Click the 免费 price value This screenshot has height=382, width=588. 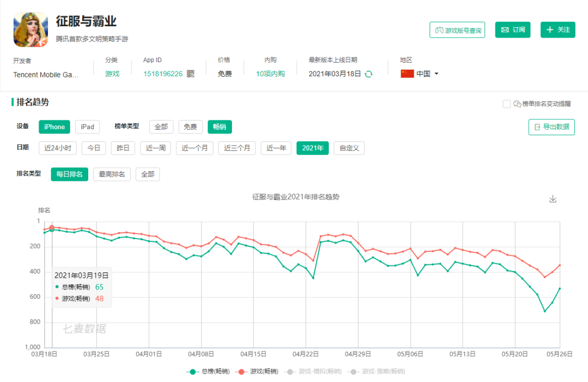[225, 74]
